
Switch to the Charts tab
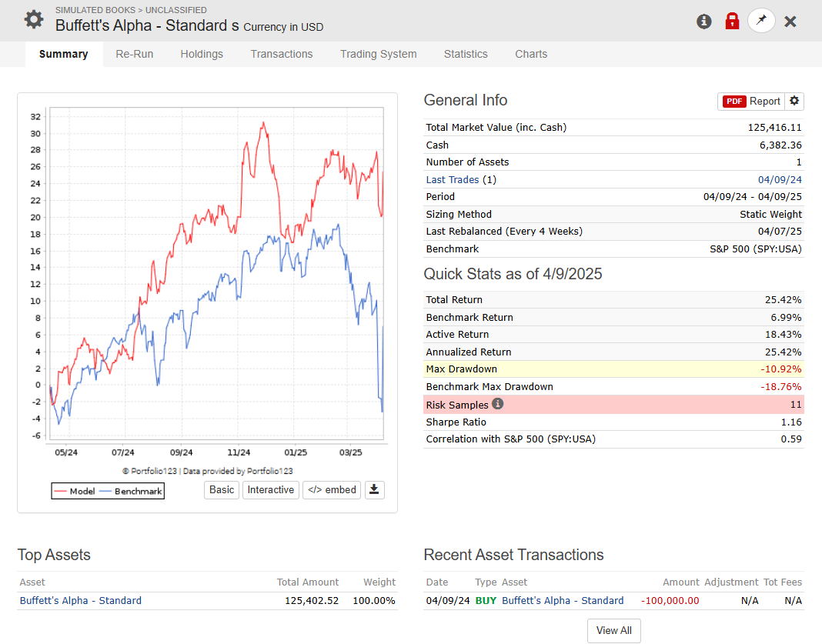click(531, 54)
